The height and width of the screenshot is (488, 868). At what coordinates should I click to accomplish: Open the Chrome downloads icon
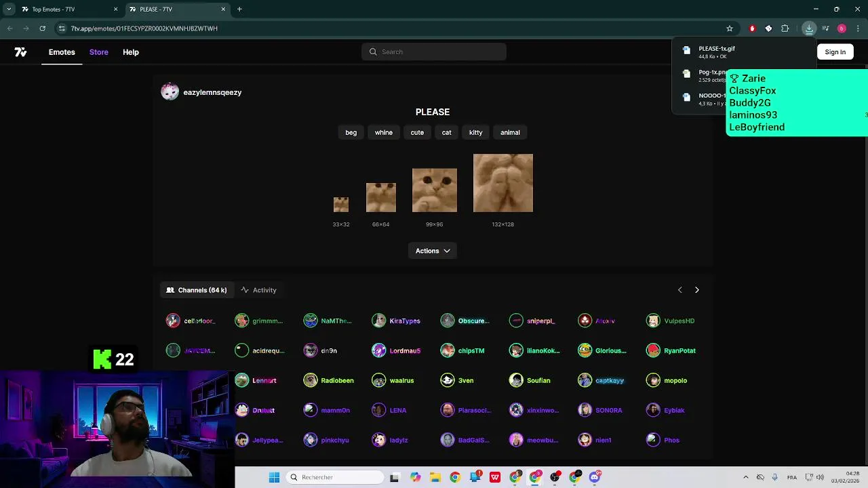pos(809,28)
